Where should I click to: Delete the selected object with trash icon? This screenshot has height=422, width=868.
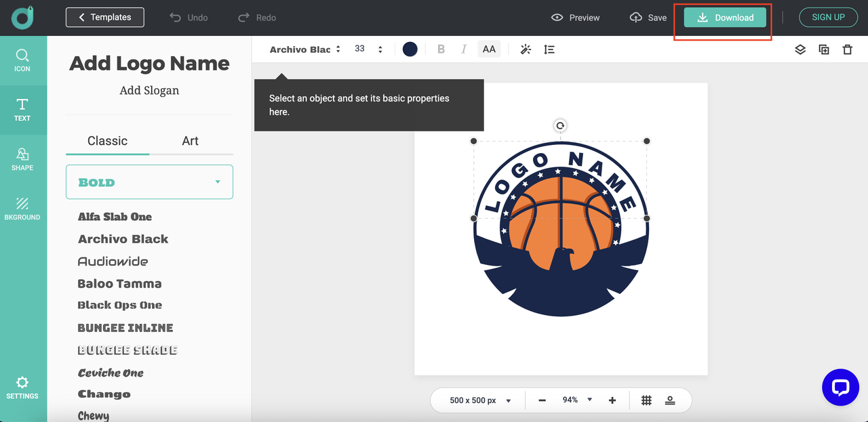click(x=848, y=49)
